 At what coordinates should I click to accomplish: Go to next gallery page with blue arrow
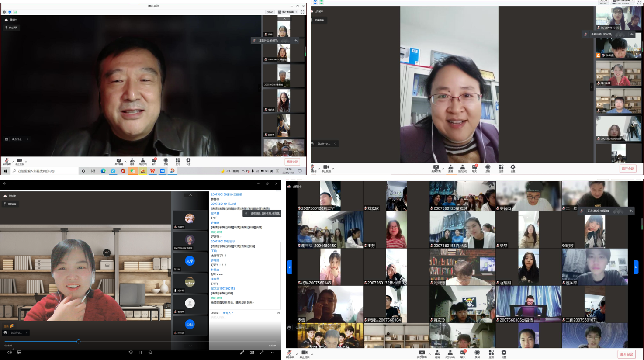636,267
